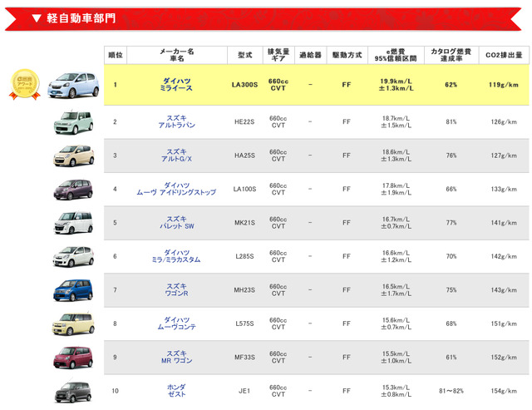Open the ダイハツ ムーヴコンテ link
The image size is (532, 410).
[x=176, y=324]
